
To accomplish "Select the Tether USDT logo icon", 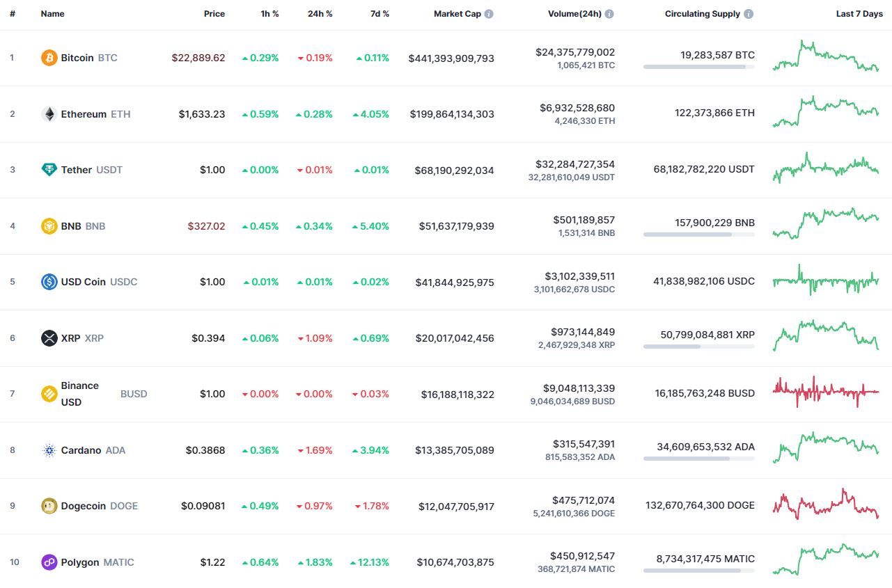I will (x=49, y=170).
